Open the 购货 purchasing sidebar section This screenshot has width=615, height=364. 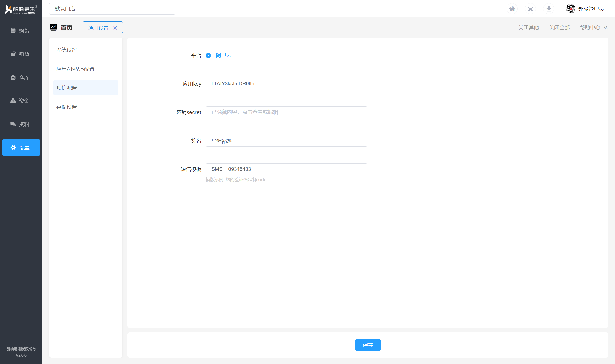coord(21,30)
